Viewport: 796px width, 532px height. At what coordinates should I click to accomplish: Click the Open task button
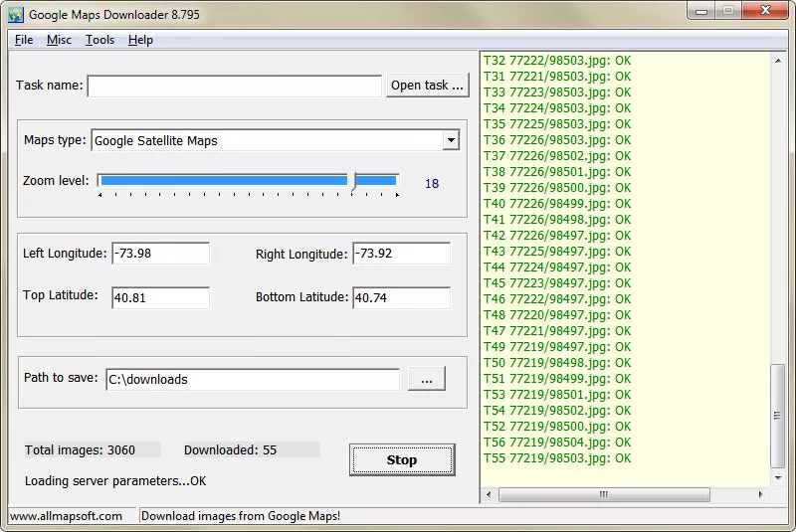(427, 86)
